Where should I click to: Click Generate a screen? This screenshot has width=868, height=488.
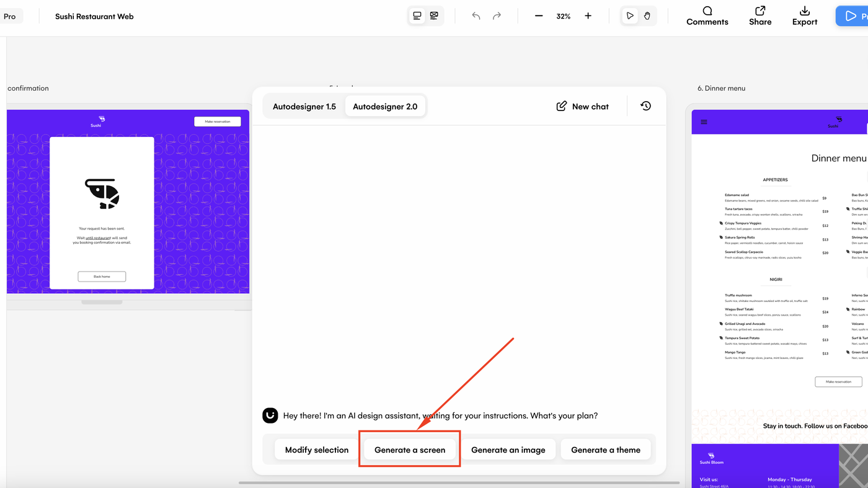tap(410, 450)
